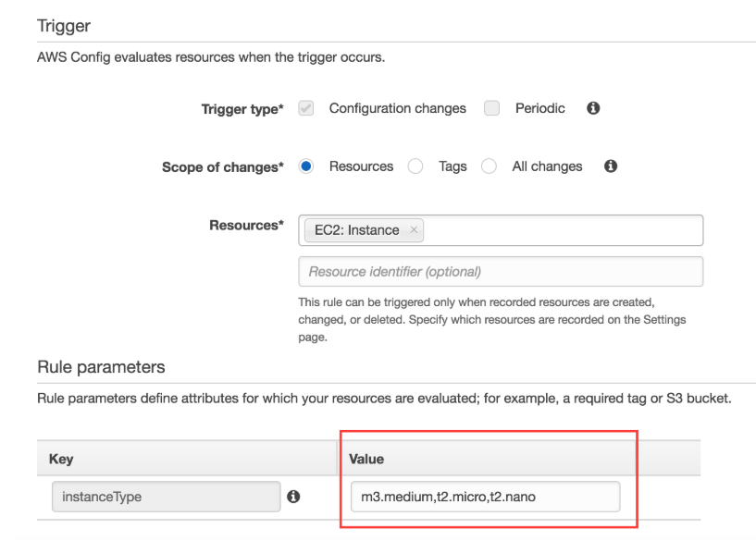This screenshot has height=541, width=756.
Task: Open the Trigger type info icon
Action: click(x=593, y=108)
